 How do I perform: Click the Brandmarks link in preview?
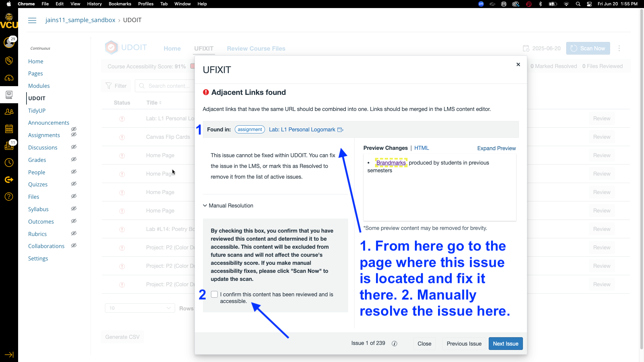click(x=391, y=163)
